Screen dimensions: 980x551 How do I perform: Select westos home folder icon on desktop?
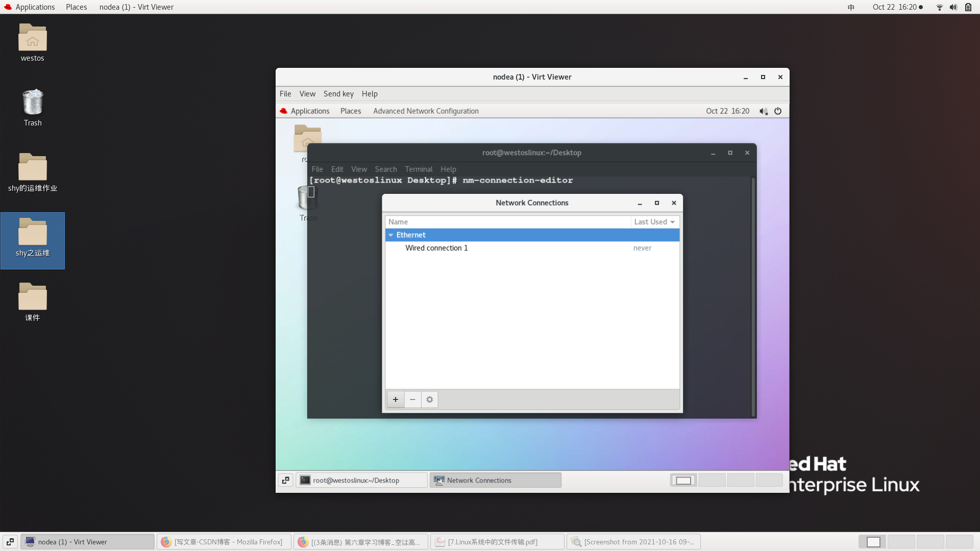(x=33, y=43)
